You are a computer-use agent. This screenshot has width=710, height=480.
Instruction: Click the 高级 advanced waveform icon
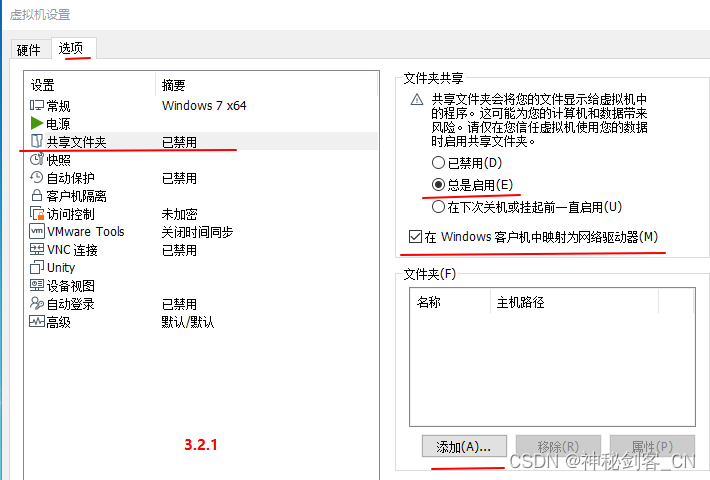coord(37,322)
